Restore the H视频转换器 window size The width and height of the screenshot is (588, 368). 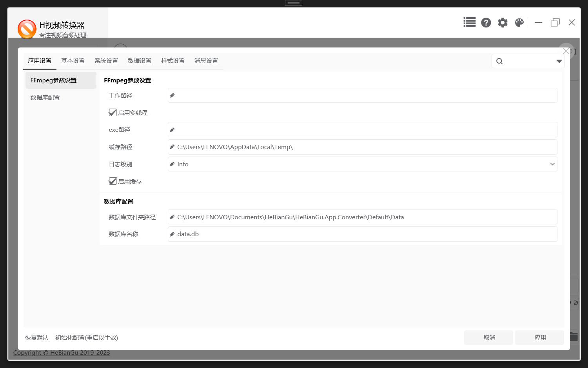click(555, 23)
